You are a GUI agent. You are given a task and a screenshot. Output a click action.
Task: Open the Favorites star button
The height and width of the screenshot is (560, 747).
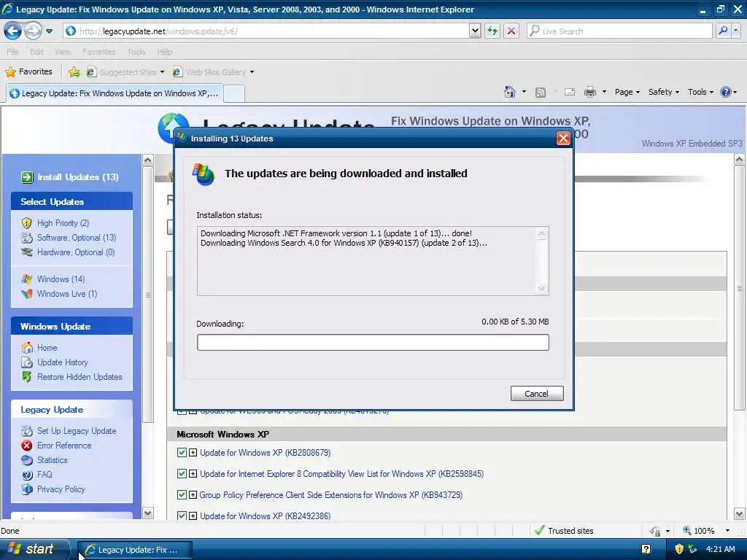pos(28,72)
